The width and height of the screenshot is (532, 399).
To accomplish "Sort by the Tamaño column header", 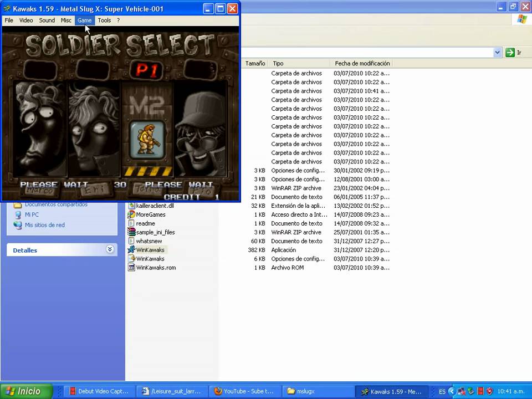I will coord(255,63).
